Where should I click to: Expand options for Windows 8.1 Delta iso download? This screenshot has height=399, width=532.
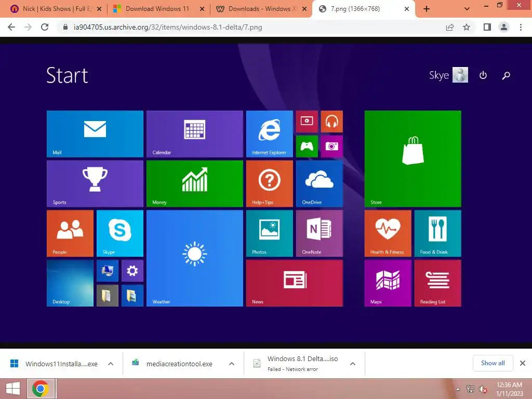(353, 364)
